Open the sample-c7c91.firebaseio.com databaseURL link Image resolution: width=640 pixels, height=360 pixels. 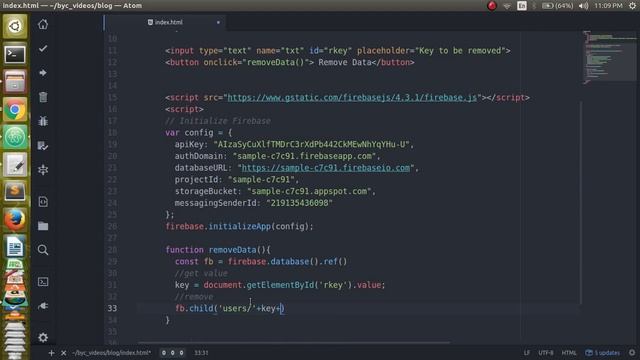pos(326,168)
